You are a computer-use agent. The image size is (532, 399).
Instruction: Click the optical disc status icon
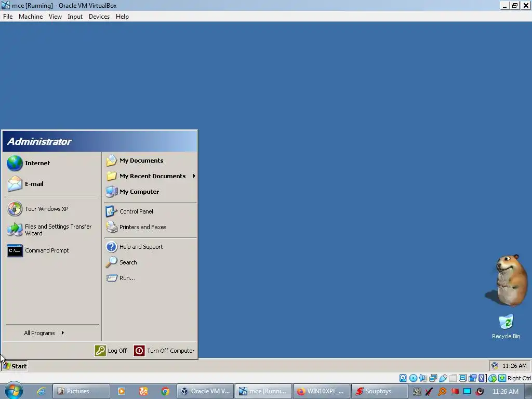click(x=413, y=378)
